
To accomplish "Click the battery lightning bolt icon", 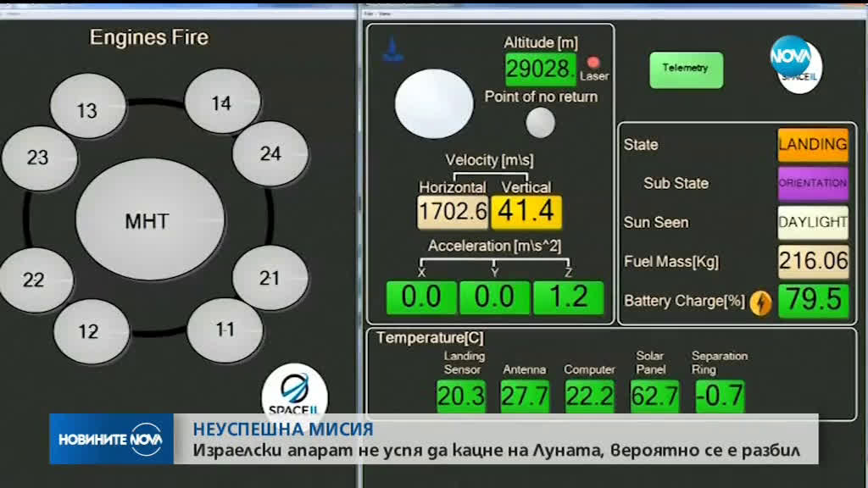I will click(760, 302).
